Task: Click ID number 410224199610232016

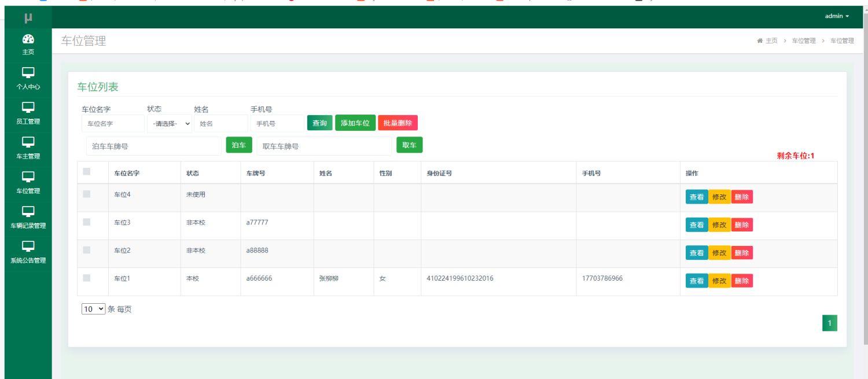Action: tap(460, 278)
